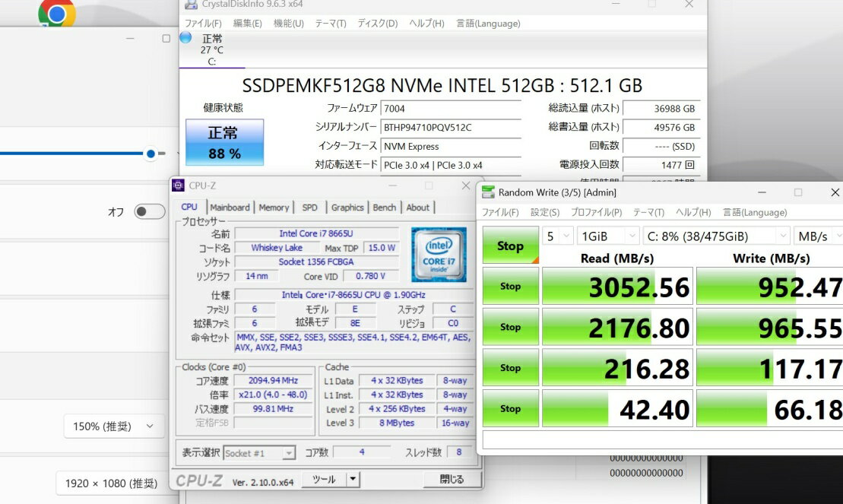Click the CPU-Z title bar icon

click(178, 185)
